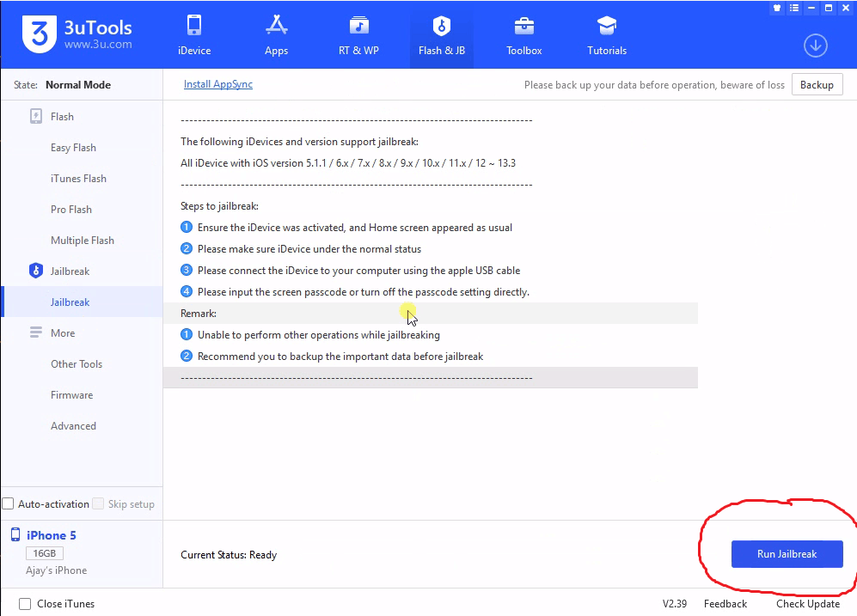
Task: Open the iDevice section
Action: click(x=194, y=35)
